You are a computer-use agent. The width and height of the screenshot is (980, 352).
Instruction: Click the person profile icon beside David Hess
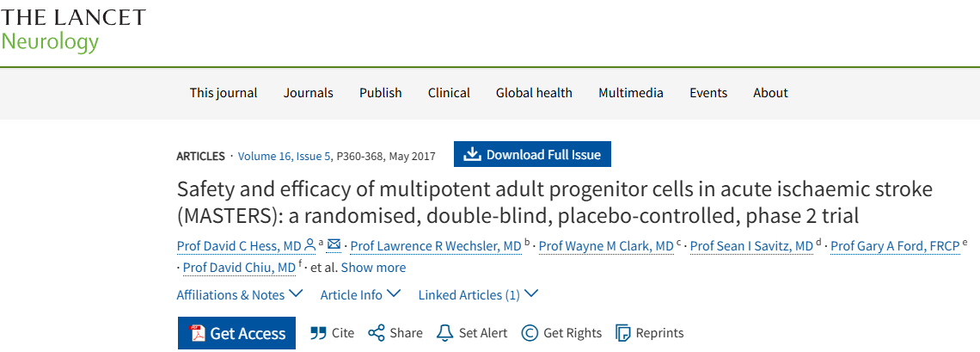click(x=309, y=245)
